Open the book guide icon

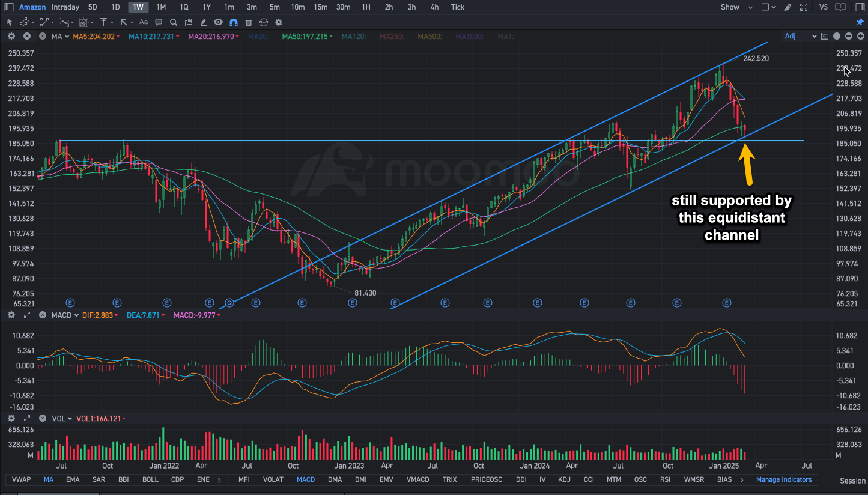click(842, 7)
